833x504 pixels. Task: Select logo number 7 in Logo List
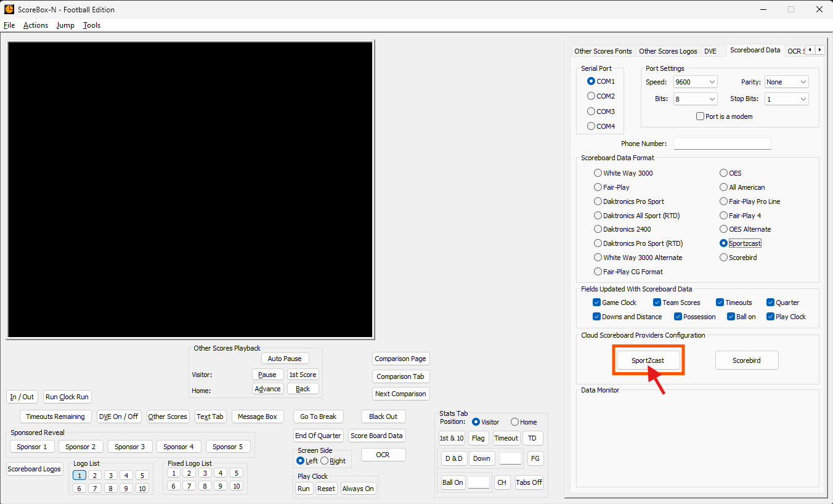tap(95, 488)
